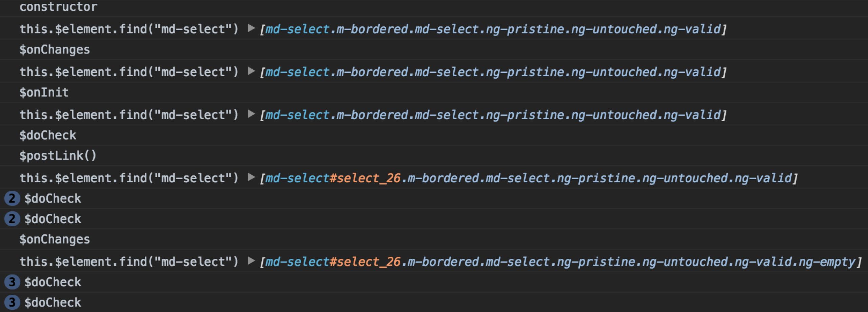This screenshot has height=312, width=868.
Task: Select the "$onInit" log line
Action: (44, 92)
